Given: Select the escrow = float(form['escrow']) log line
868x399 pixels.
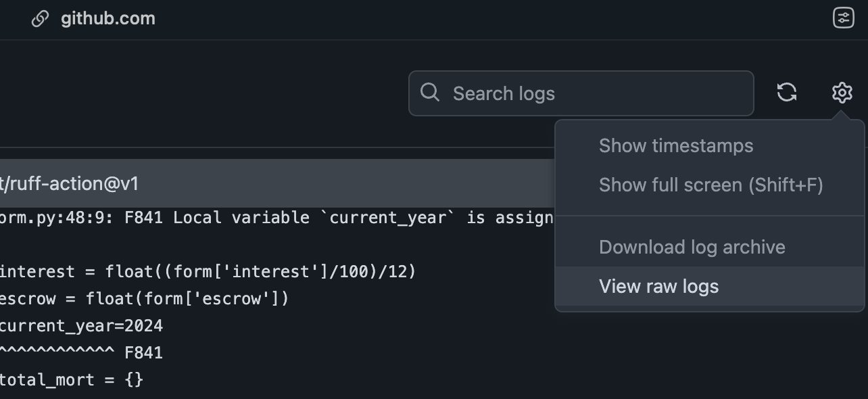Looking at the screenshot, I should pyautogui.click(x=143, y=299).
